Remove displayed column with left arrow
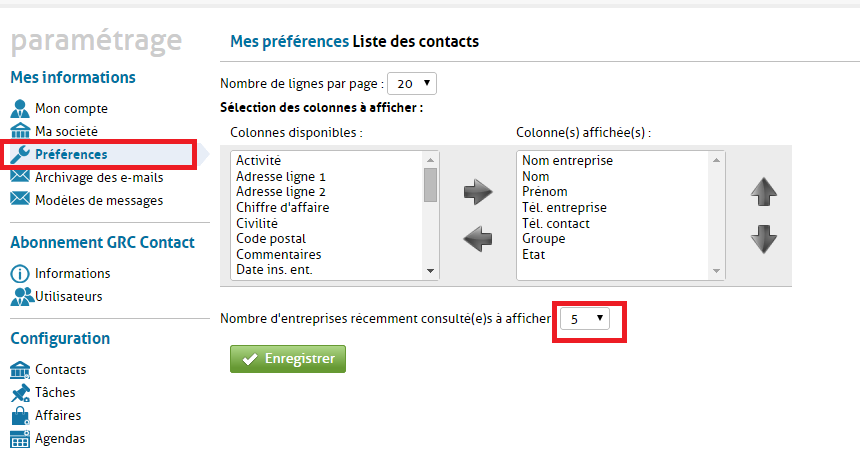The image size is (860, 455). click(479, 238)
